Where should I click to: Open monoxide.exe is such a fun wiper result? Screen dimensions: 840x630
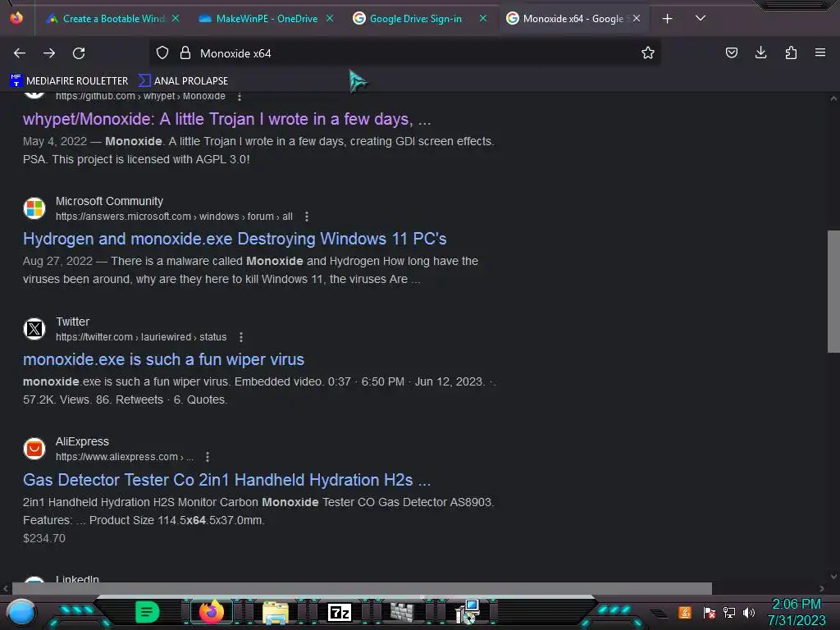tap(163, 359)
